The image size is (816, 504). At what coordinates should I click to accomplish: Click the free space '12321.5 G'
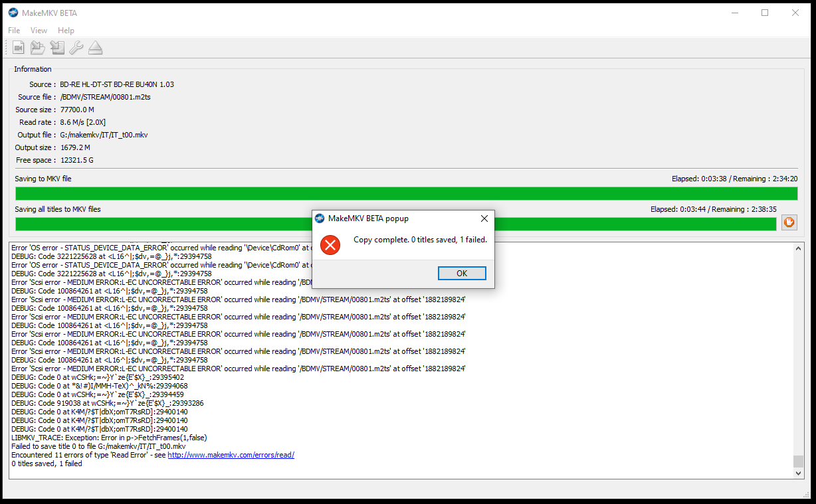[77, 160]
